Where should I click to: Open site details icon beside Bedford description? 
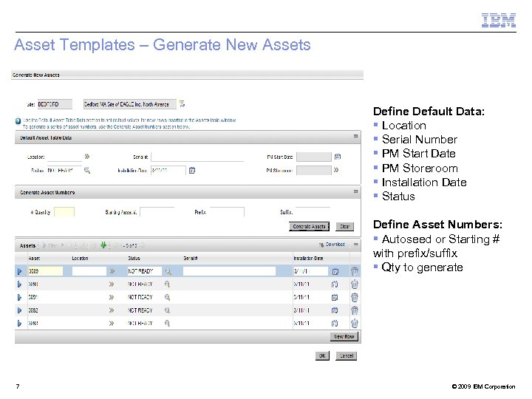click(x=183, y=104)
